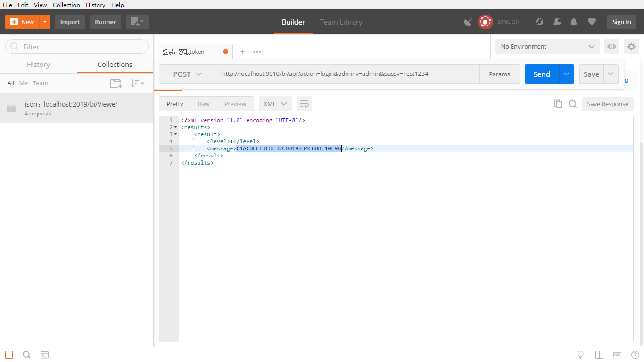Click the Save button

[591, 74]
